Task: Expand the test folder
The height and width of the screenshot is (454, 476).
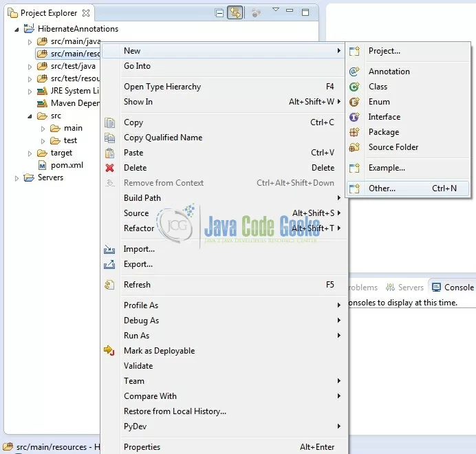Action: [43, 141]
